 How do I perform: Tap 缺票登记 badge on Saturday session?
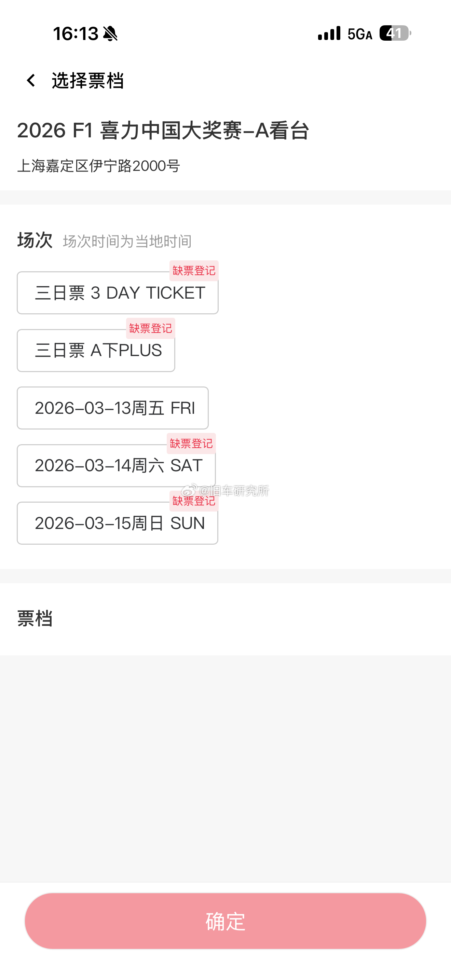coord(191,443)
